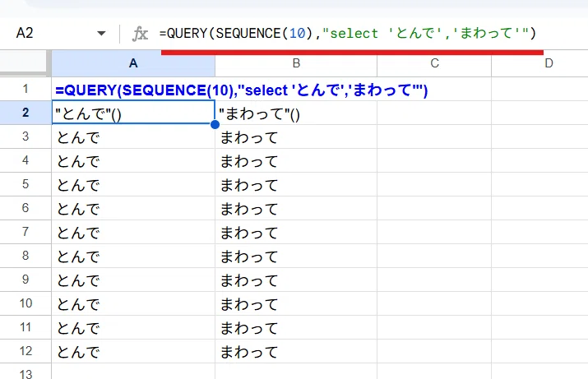Click まわって in row 3

(249, 137)
